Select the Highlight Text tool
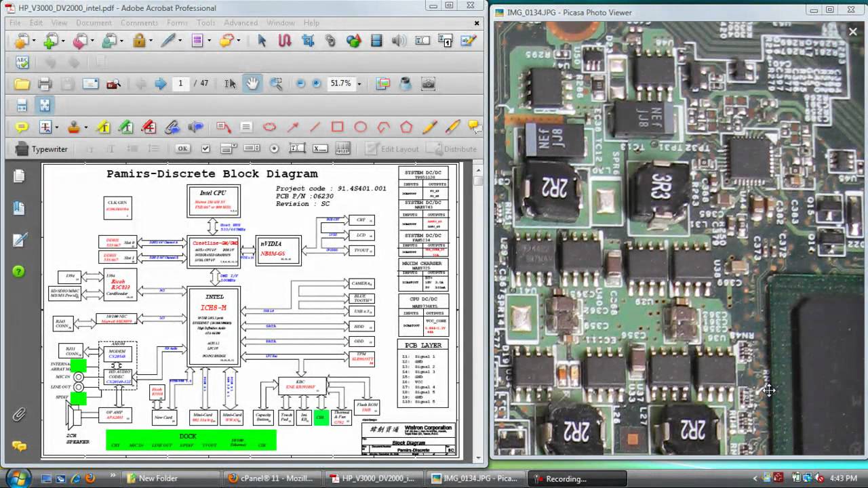Screen dimensions: 868x488 point(104,127)
